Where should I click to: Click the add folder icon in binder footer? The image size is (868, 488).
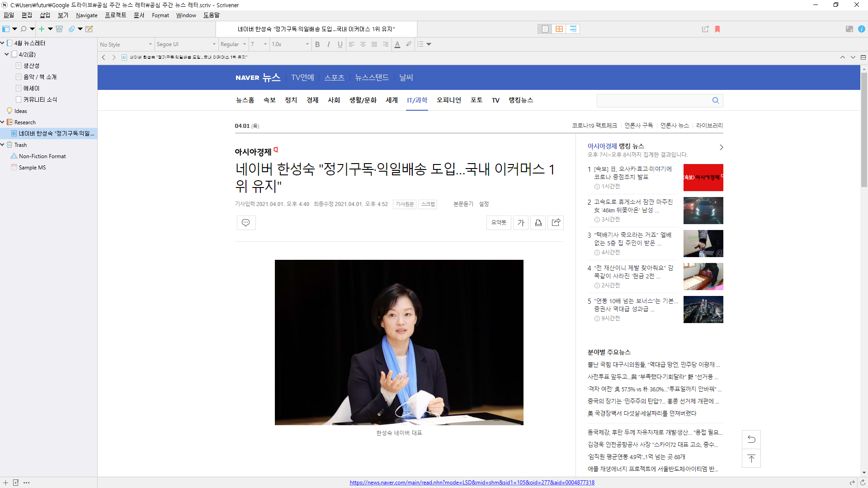[16, 483]
